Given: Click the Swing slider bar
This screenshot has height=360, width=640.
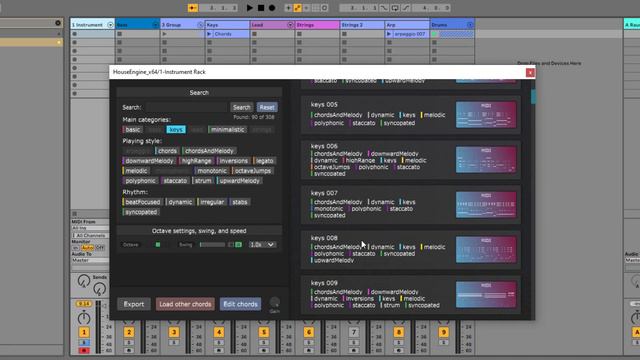Looking at the screenshot, I should pyautogui.click(x=212, y=245).
